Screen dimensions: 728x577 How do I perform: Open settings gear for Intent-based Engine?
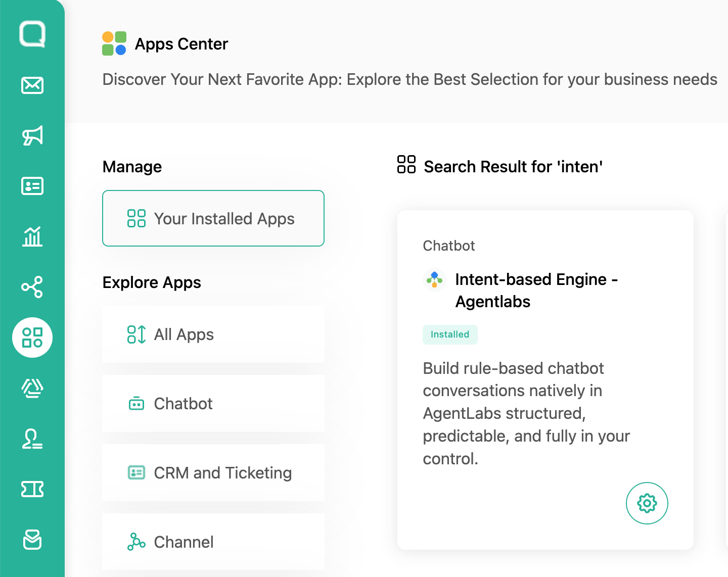click(647, 503)
